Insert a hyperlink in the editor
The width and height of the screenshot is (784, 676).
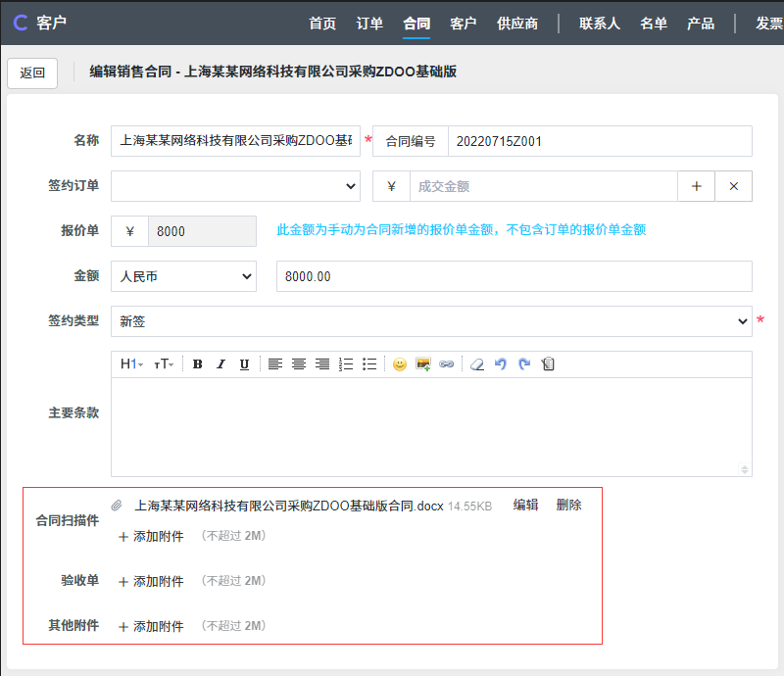[x=447, y=364]
